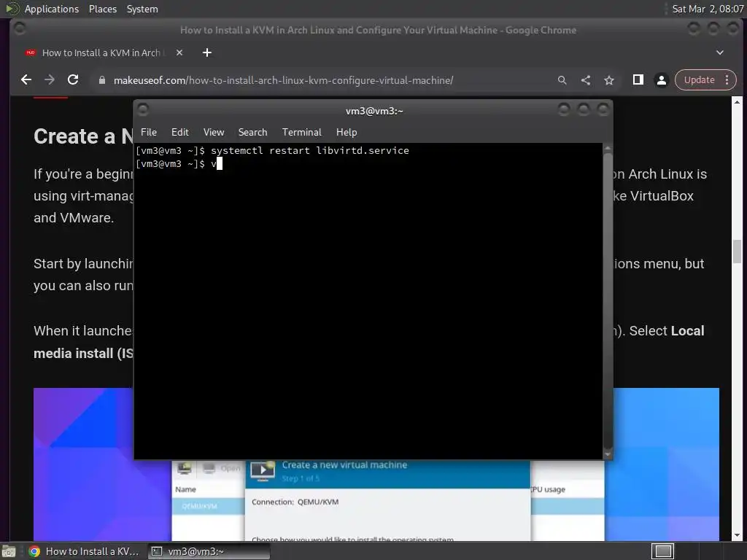Click the Update button in Chrome

[x=699, y=80]
